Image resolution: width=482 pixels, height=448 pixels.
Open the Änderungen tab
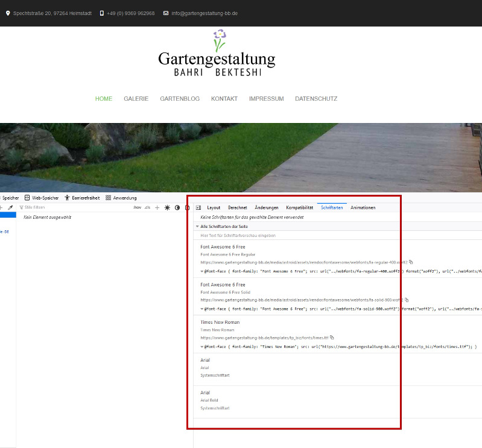267,207
